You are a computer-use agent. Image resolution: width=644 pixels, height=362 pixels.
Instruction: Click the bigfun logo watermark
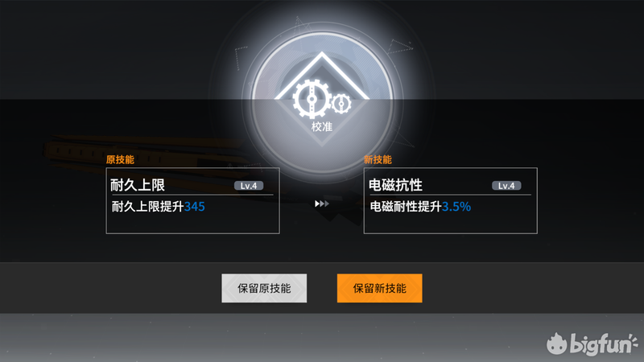point(592,343)
